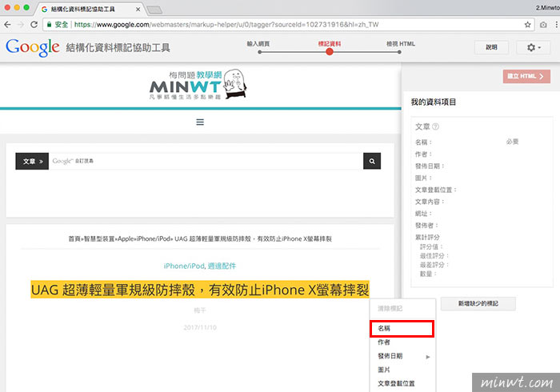Viewport: 560px width, 392px height.
Task: Click the breadcrumb trail text
Action: [200, 239]
